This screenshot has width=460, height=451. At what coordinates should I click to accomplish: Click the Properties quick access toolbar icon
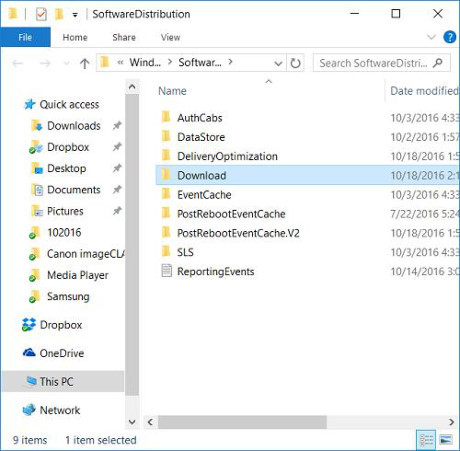(41, 14)
